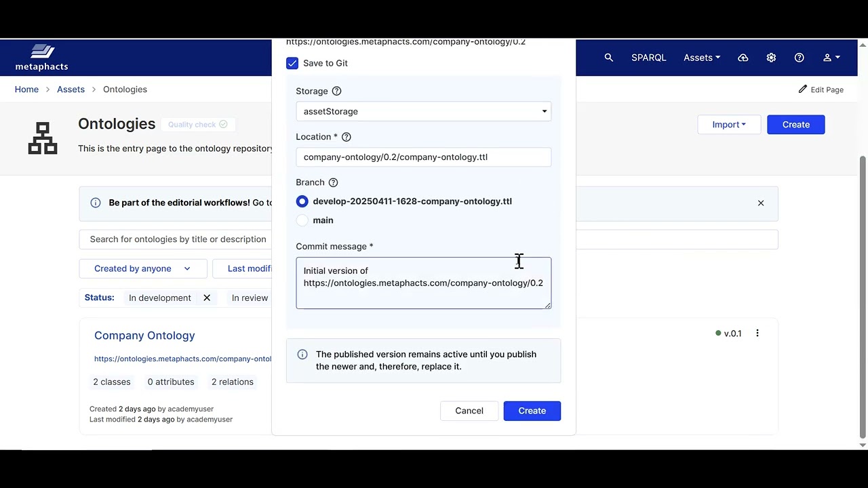Viewport: 868px width, 488px height.
Task: Open the company ontology IRI link
Action: pos(183,359)
